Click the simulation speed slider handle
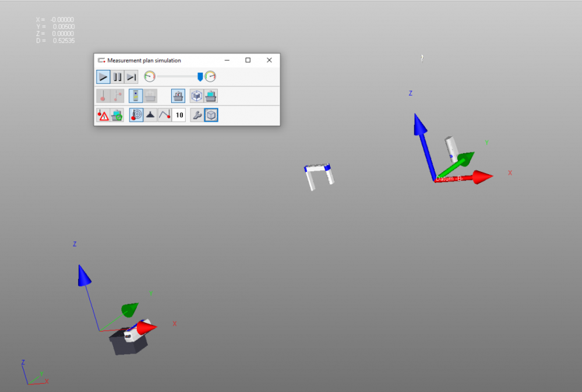 [x=200, y=76]
